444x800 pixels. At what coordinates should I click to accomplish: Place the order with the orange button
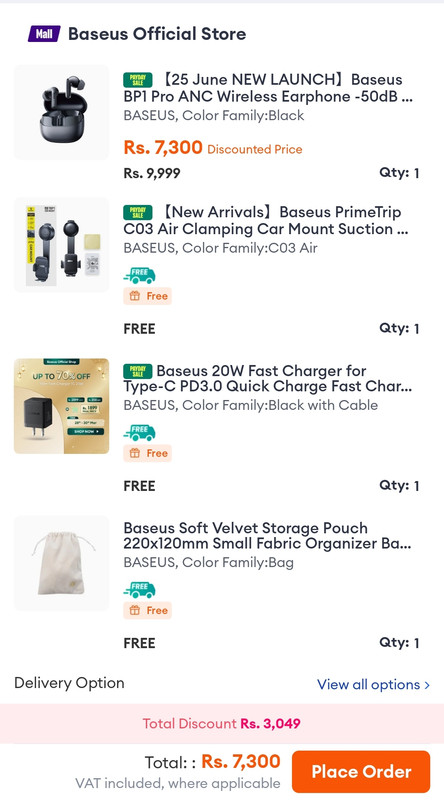coord(361,771)
